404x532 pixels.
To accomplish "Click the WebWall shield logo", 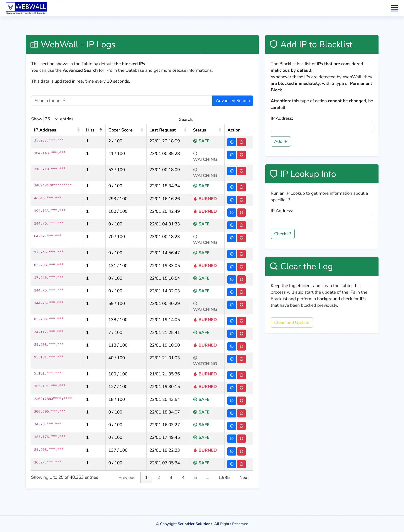I will (10, 7).
